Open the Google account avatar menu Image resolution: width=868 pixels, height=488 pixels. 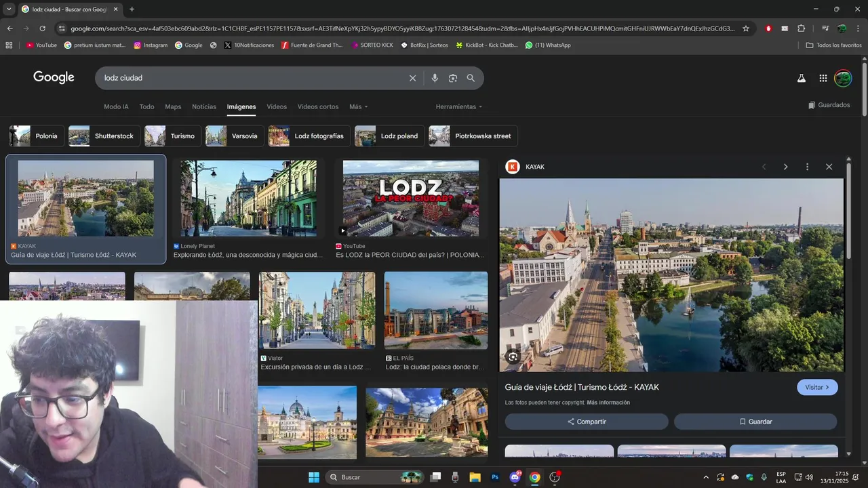(843, 78)
